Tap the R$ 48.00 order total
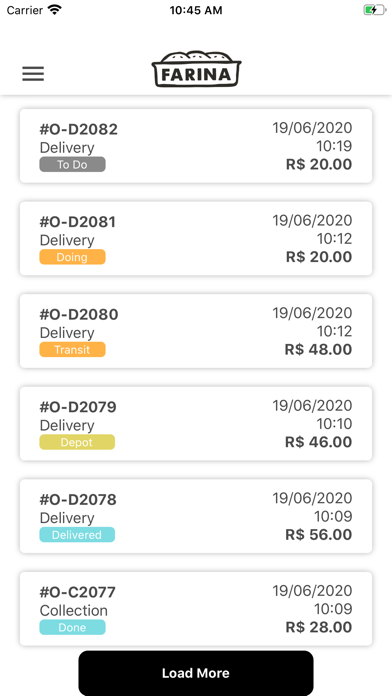Screen dimensions: 392x696 (x=318, y=349)
